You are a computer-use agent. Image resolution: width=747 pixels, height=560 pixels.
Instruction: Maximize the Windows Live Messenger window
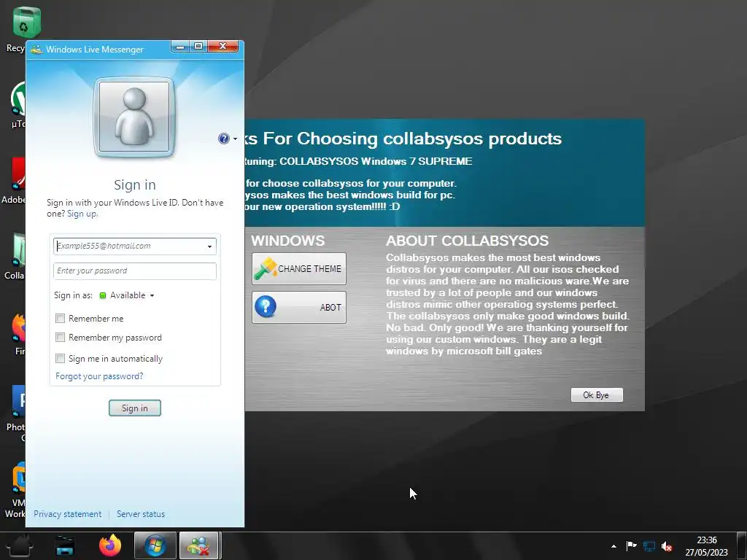198,46
